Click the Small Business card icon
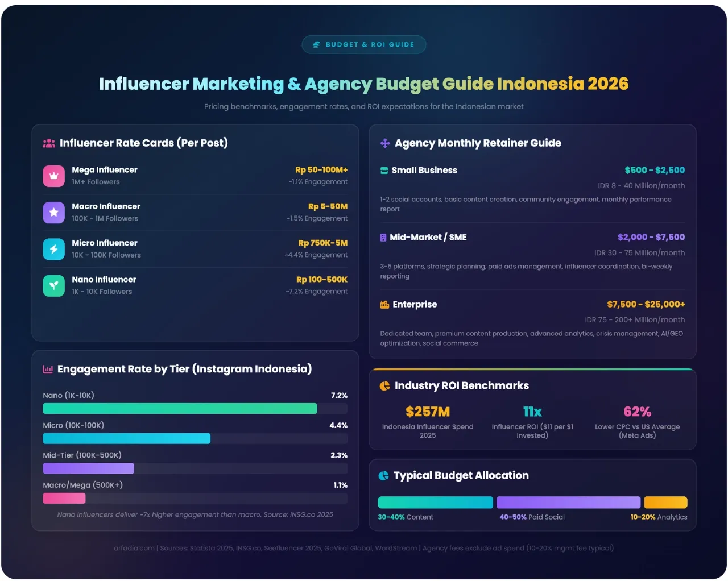Image resolution: width=728 pixels, height=581 pixels. pyautogui.click(x=383, y=170)
